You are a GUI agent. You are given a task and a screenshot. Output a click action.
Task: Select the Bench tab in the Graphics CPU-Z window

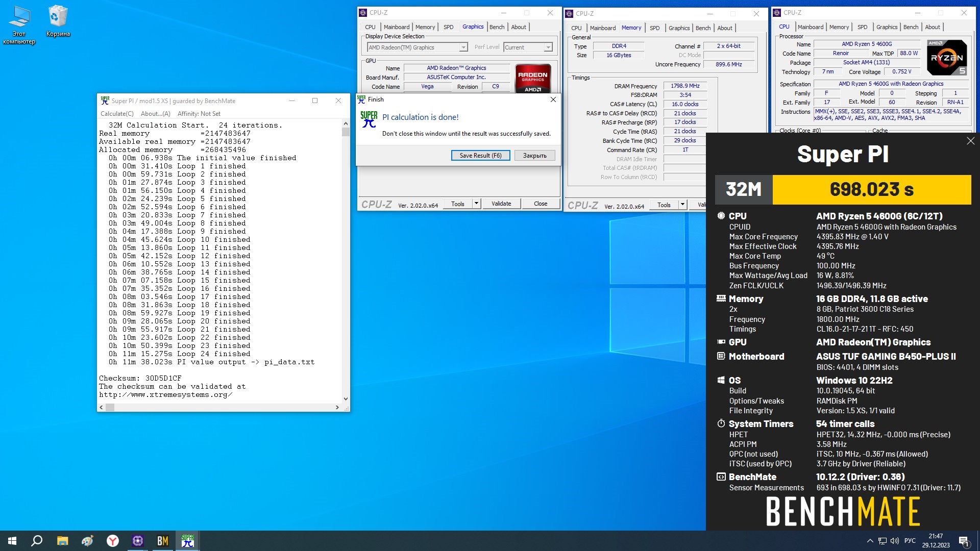point(497,27)
